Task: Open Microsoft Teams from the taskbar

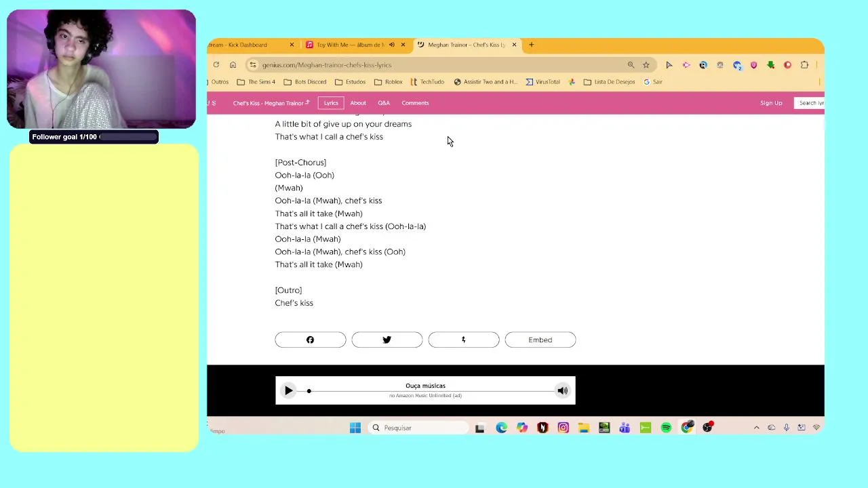Action: 625,428
